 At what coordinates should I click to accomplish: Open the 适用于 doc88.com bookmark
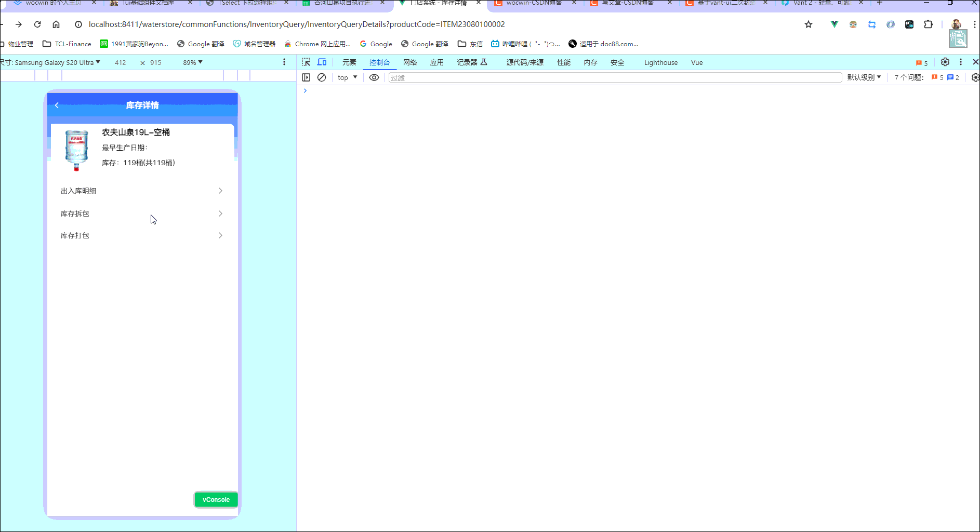tap(603, 44)
